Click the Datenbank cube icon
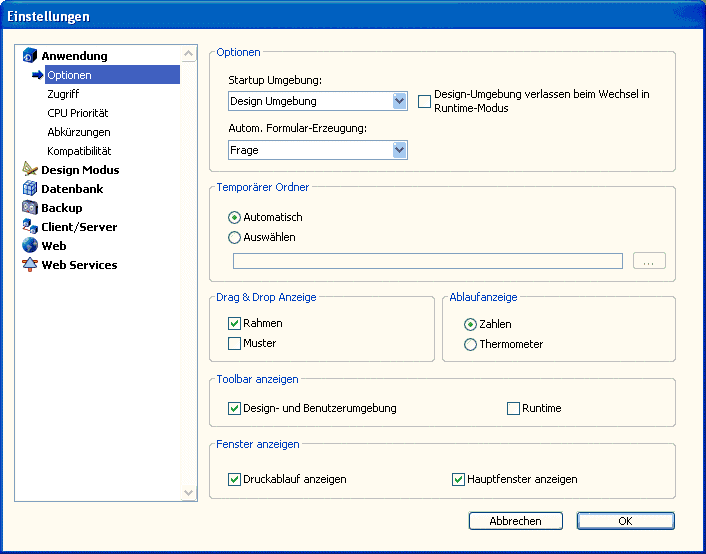 click(x=30, y=189)
